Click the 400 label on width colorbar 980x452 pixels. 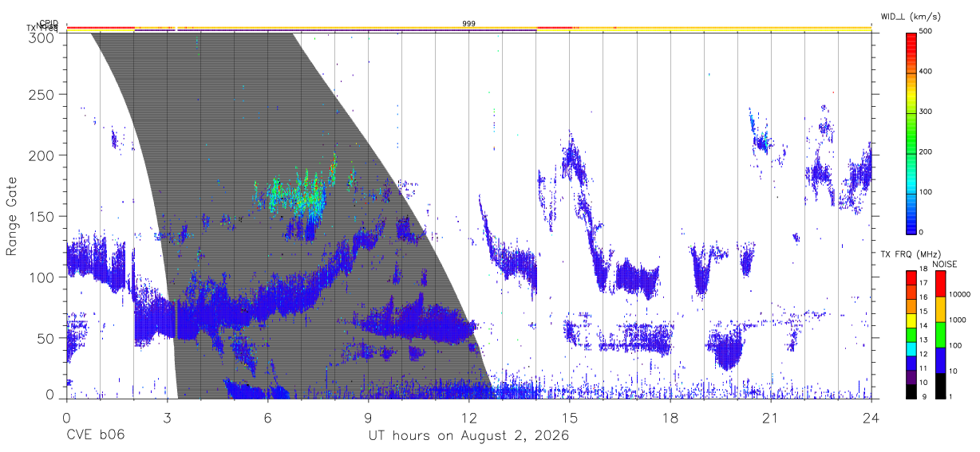tap(926, 71)
